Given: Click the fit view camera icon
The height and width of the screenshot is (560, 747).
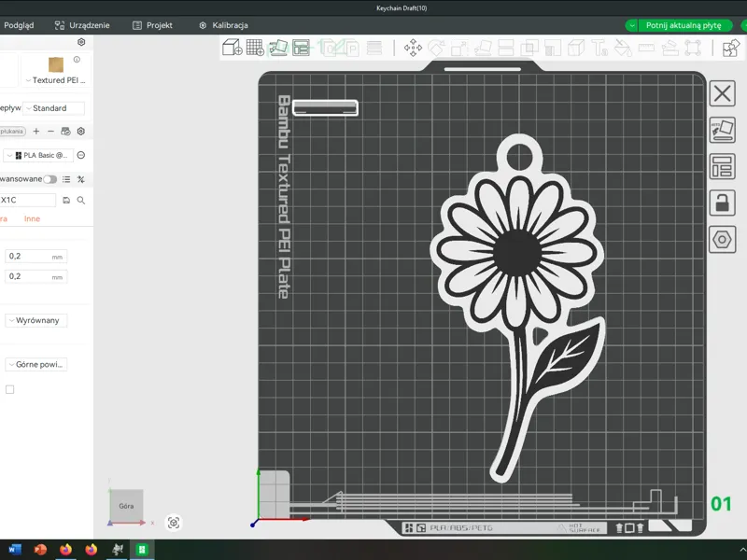Looking at the screenshot, I should coord(174,523).
